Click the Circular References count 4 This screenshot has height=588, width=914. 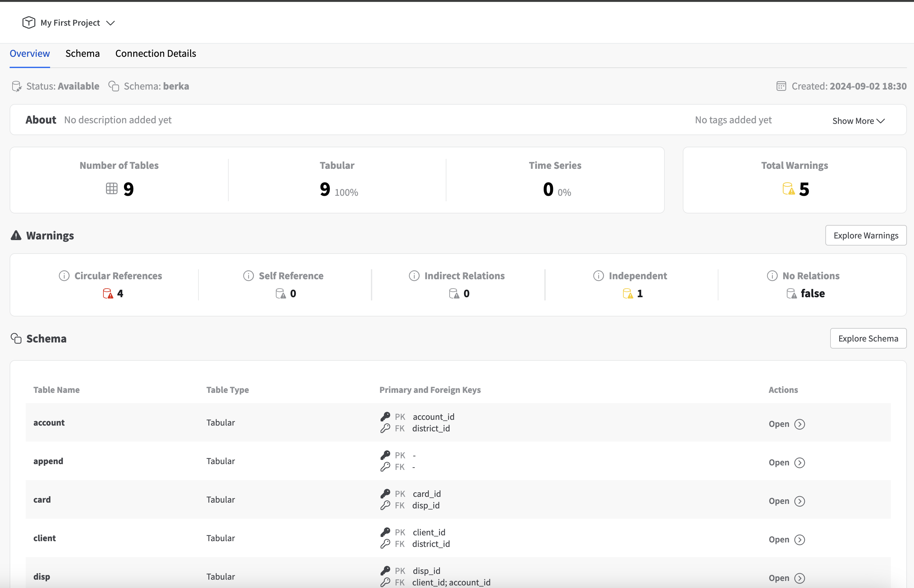(120, 294)
